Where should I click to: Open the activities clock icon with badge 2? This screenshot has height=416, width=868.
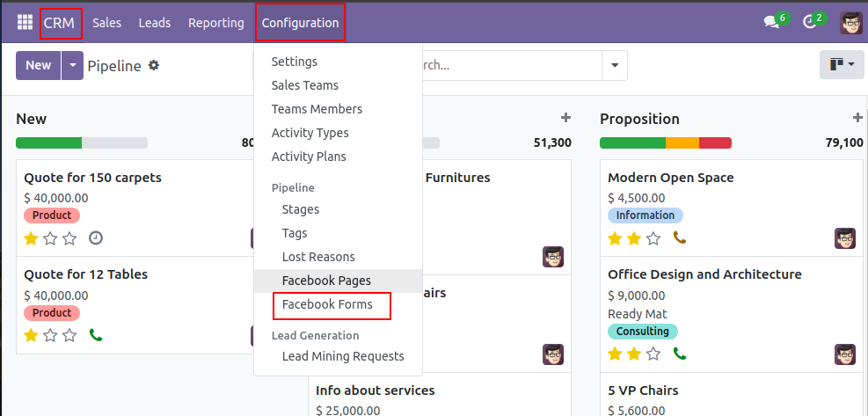pos(810,23)
